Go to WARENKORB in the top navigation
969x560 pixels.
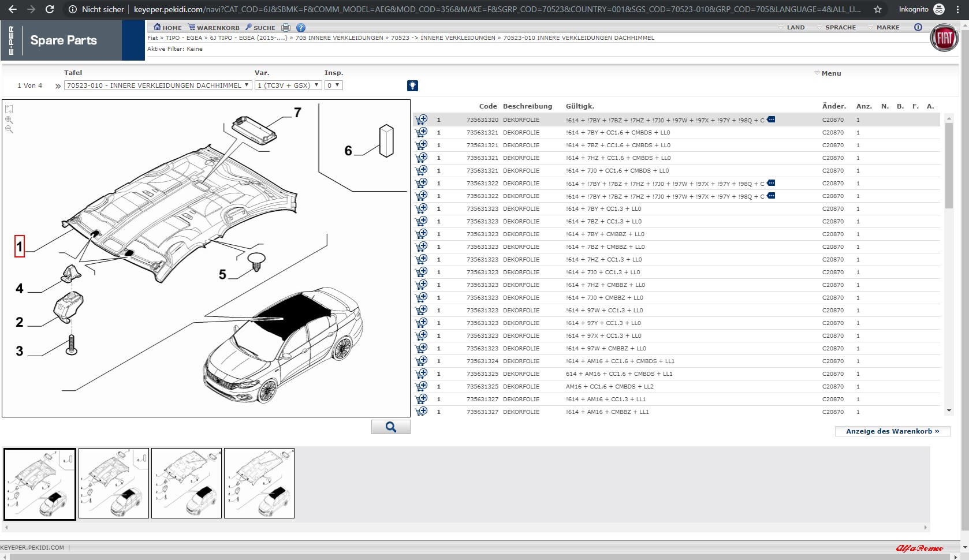click(x=214, y=28)
